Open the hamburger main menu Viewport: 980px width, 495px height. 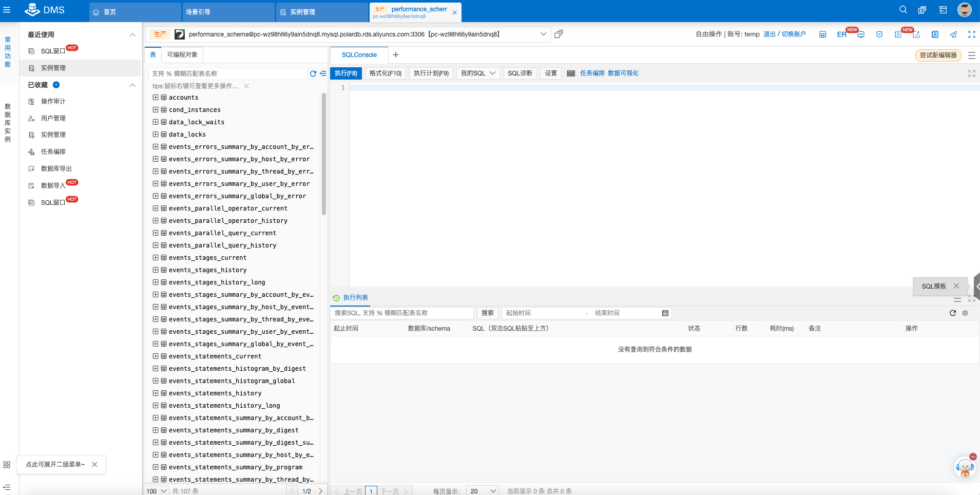[7, 10]
